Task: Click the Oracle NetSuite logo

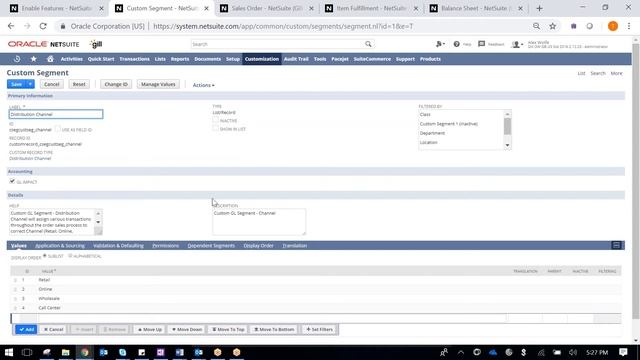Action: (44, 44)
